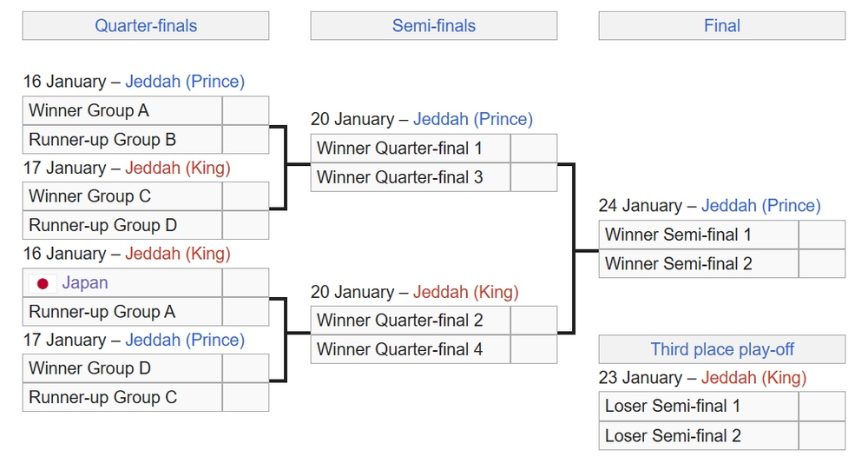Viewport: 868px width, 470px height.
Task: Open the Quarter-finals header link
Action: point(146,26)
